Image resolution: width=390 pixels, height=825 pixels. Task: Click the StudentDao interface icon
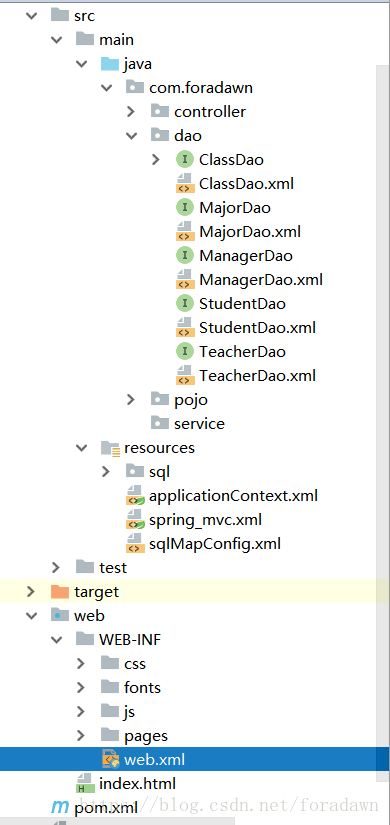[x=185, y=304]
